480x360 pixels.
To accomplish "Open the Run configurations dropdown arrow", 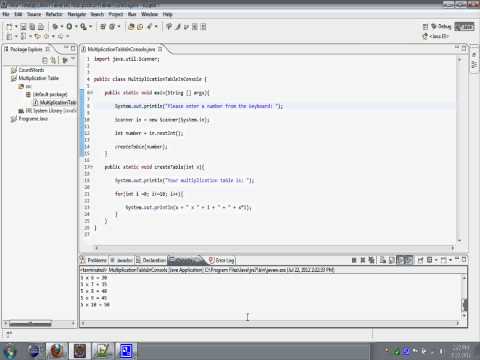I will pyautogui.click(x=76, y=27).
